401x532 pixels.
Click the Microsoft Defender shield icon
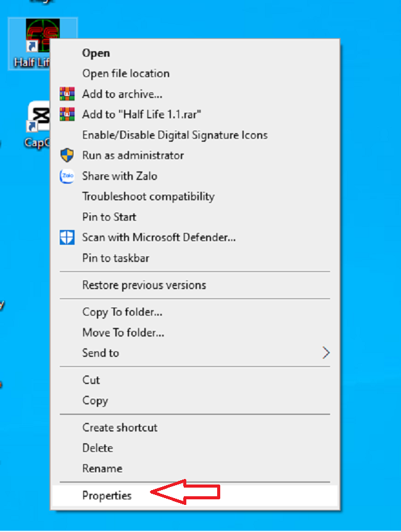click(67, 237)
